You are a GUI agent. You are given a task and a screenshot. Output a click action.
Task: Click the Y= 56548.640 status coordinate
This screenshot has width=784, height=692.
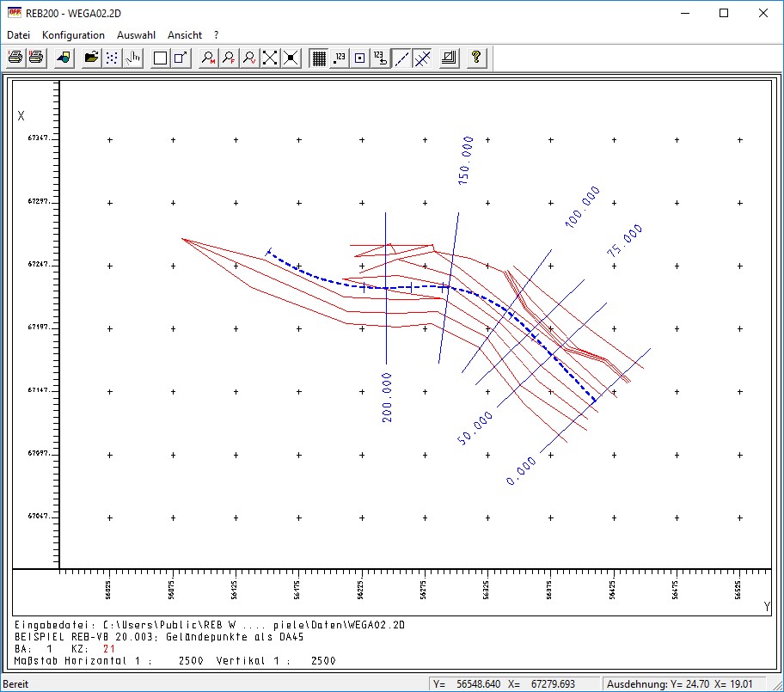pyautogui.click(x=467, y=684)
